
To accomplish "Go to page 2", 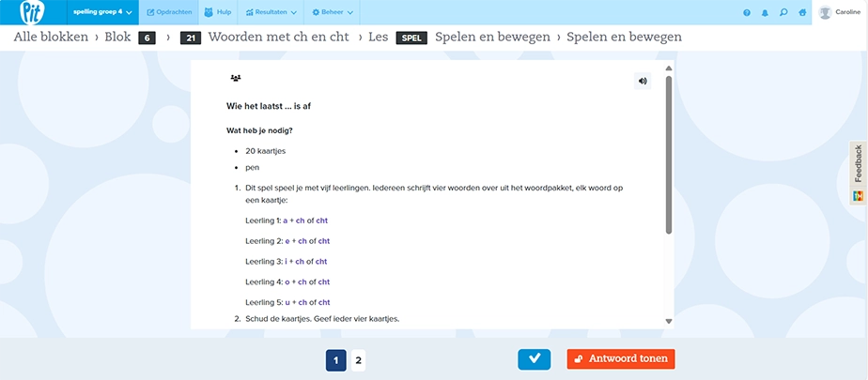I will [358, 360].
